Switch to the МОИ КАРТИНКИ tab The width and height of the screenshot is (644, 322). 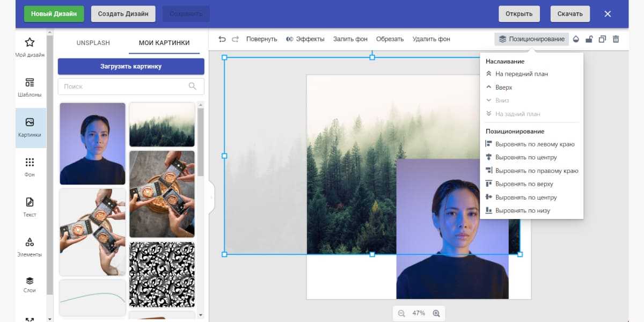pos(164,43)
